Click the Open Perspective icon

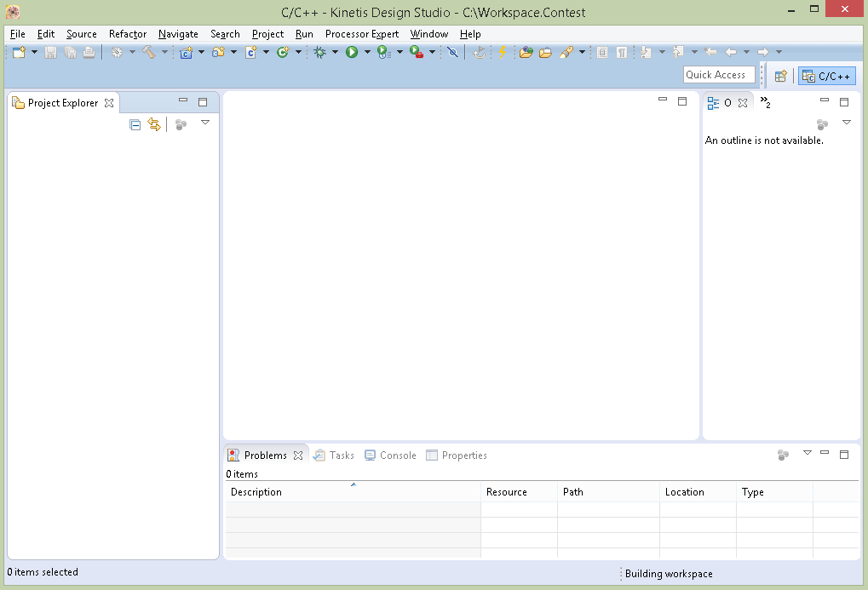point(780,75)
